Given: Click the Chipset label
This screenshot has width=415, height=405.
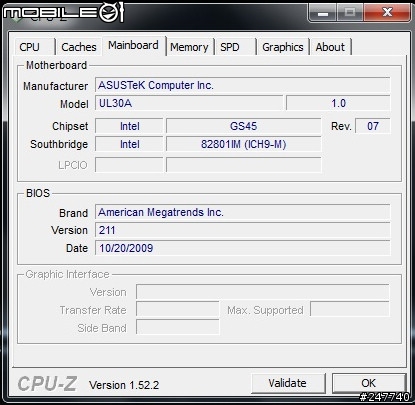Looking at the screenshot, I should click(70, 126).
